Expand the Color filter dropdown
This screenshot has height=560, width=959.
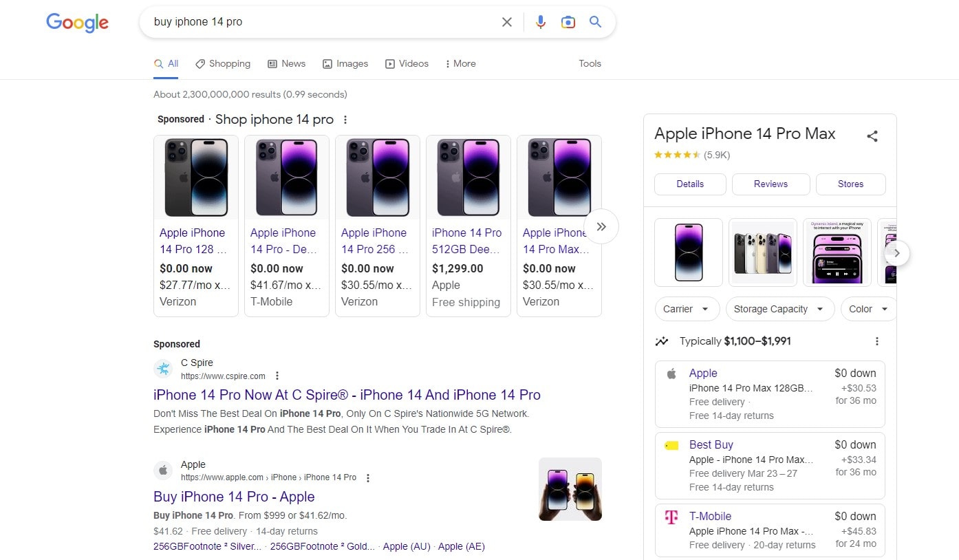click(x=868, y=309)
